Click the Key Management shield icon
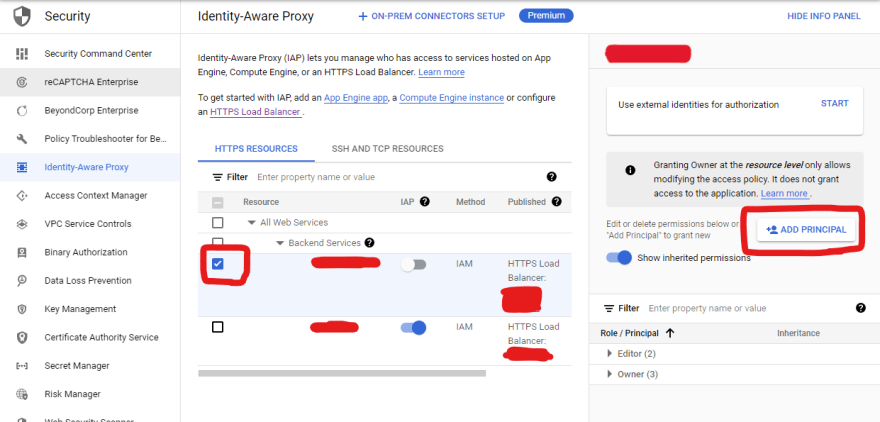 coord(22,309)
